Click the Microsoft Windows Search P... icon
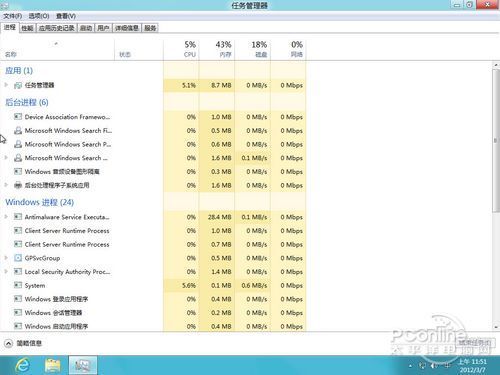This screenshot has width=500, height=375. (18, 144)
